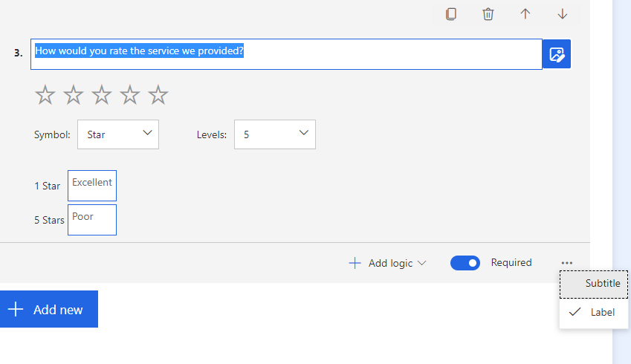Select the third rating star
Image resolution: width=631 pixels, height=364 pixels.
[x=101, y=95]
